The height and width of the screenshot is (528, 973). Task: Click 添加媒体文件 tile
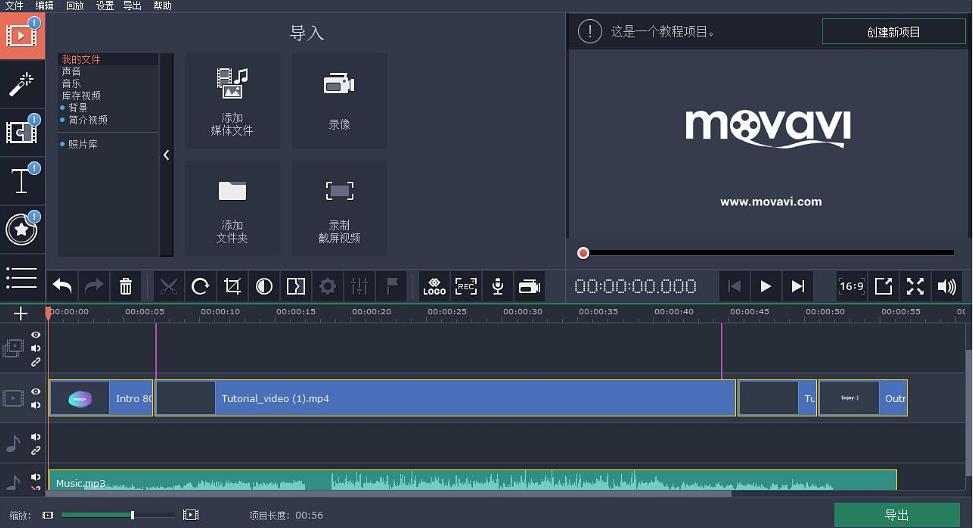(x=232, y=101)
